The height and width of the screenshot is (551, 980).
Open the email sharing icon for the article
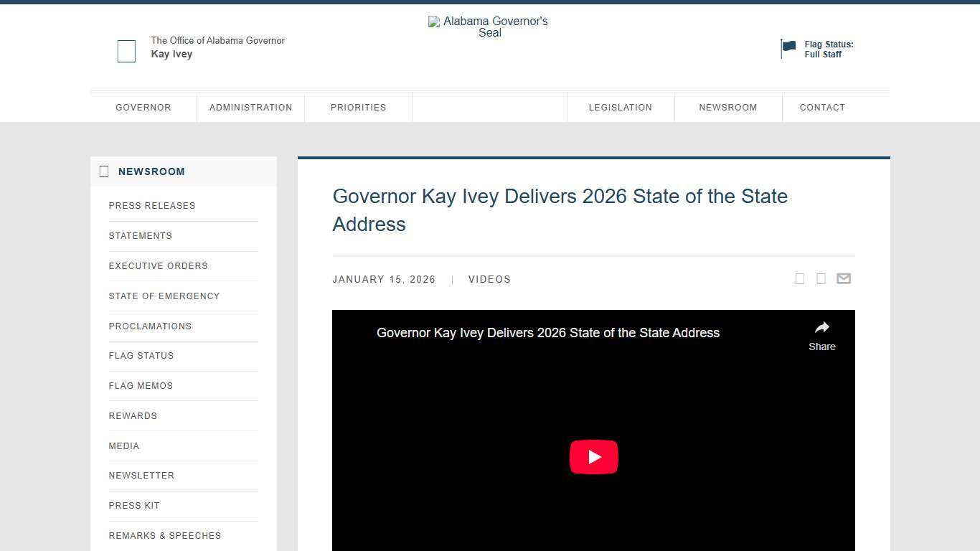point(844,278)
